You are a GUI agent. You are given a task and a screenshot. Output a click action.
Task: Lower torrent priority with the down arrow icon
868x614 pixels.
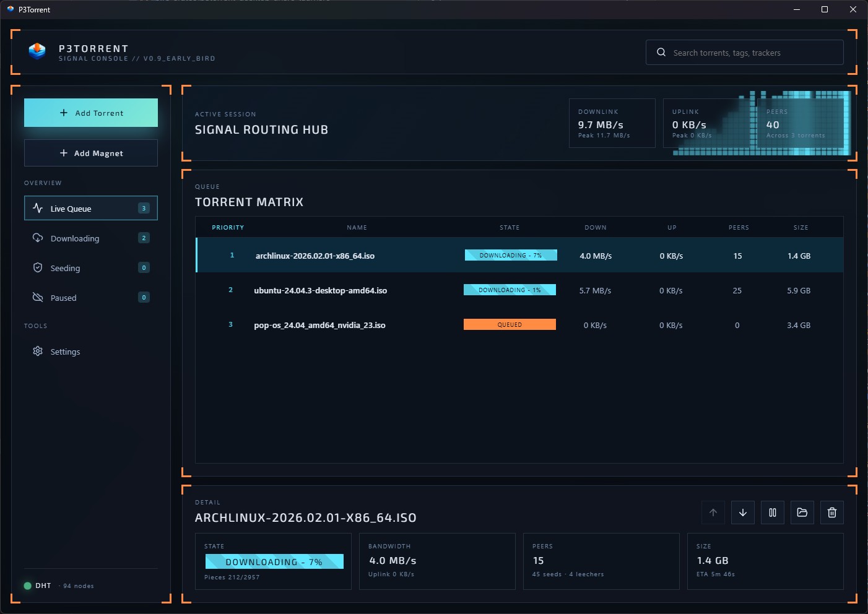tap(743, 512)
